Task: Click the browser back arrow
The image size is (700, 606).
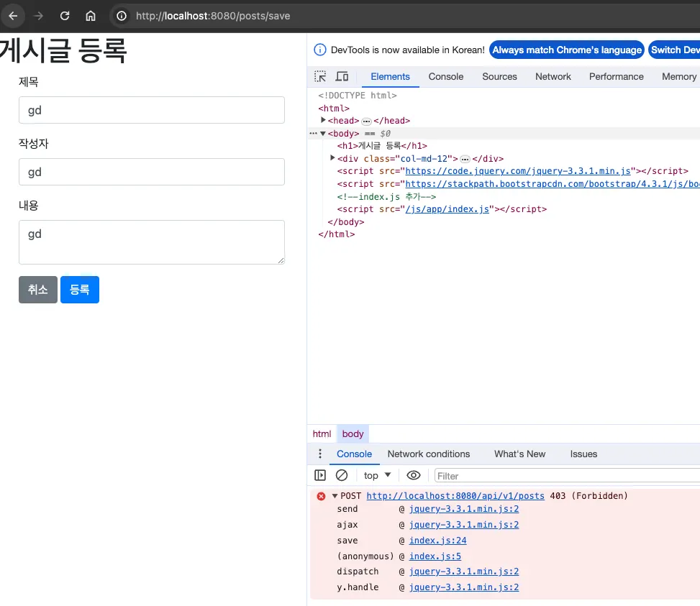Action: click(x=13, y=15)
